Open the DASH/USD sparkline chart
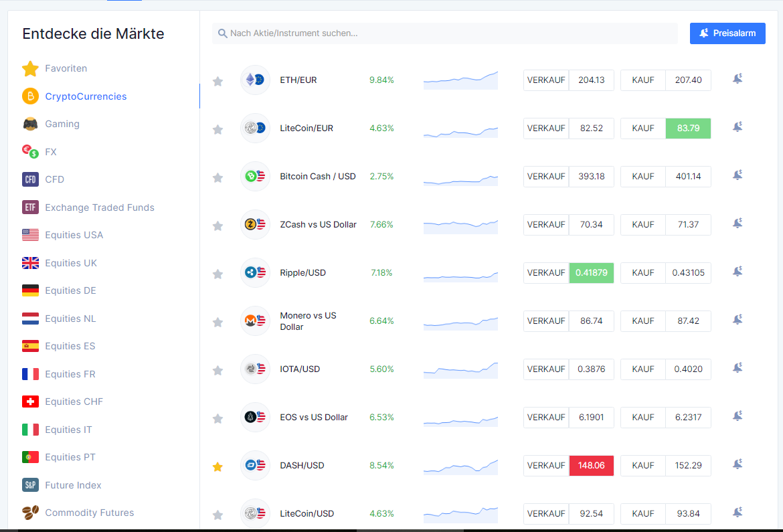Screen dimensions: 783x532 click(x=460, y=466)
